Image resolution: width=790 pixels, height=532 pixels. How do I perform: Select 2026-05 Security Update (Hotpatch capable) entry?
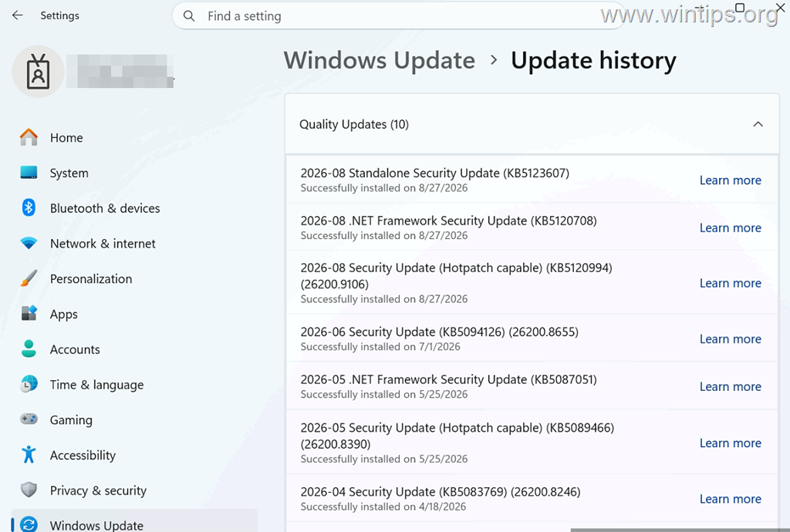point(532,442)
